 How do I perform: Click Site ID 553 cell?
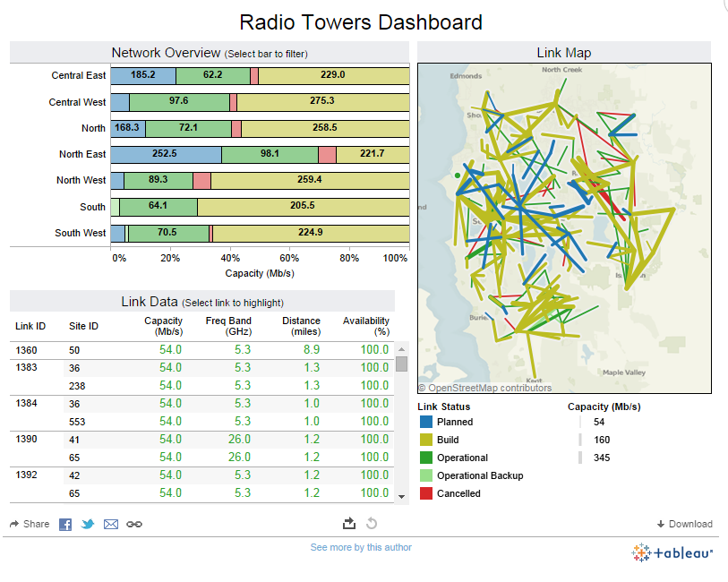(77, 422)
